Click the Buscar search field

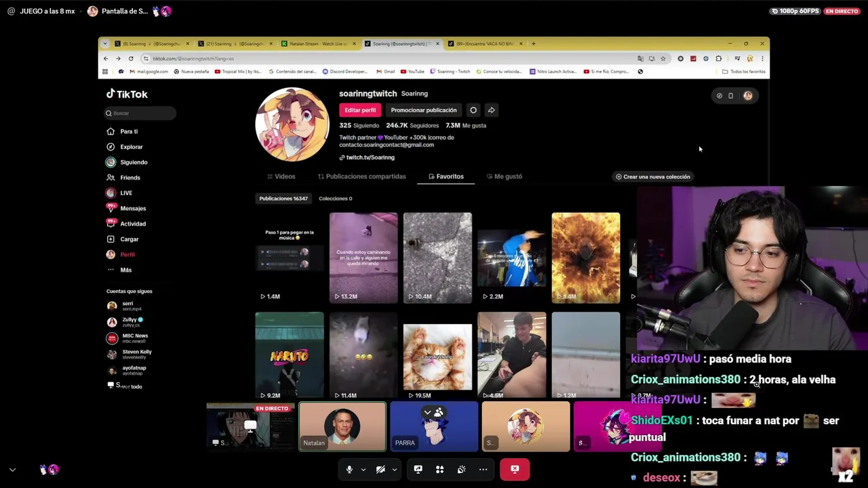140,113
